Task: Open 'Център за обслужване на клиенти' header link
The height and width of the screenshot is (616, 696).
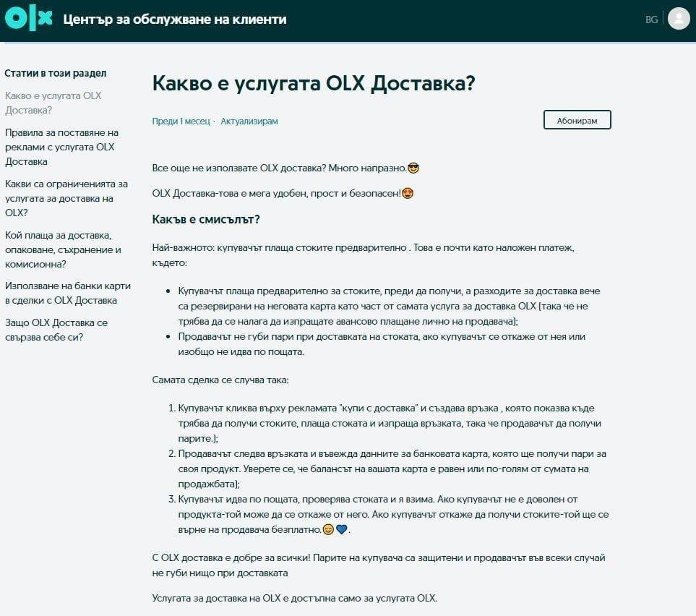Action: tap(174, 20)
